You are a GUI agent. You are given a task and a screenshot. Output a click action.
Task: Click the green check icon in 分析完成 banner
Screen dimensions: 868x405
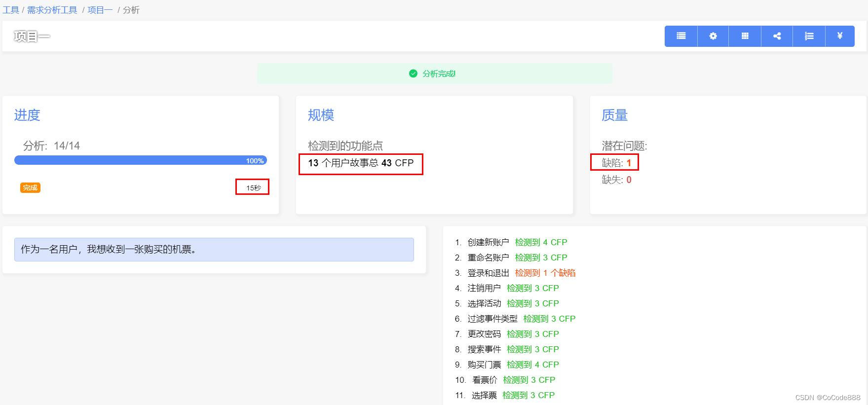click(413, 74)
